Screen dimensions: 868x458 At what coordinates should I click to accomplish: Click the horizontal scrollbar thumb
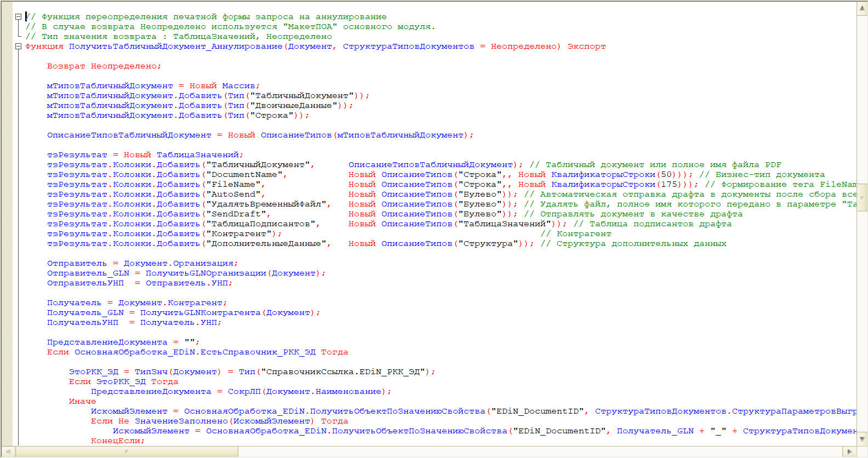[126, 452]
